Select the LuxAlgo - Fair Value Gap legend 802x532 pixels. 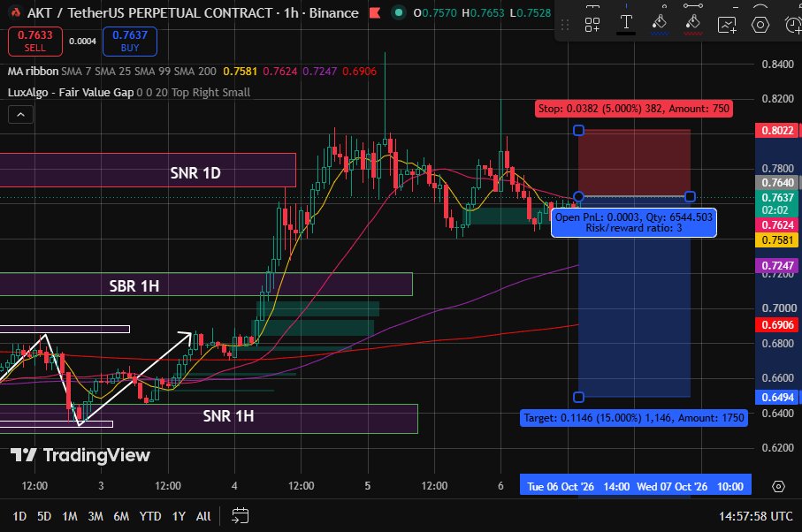pos(71,93)
